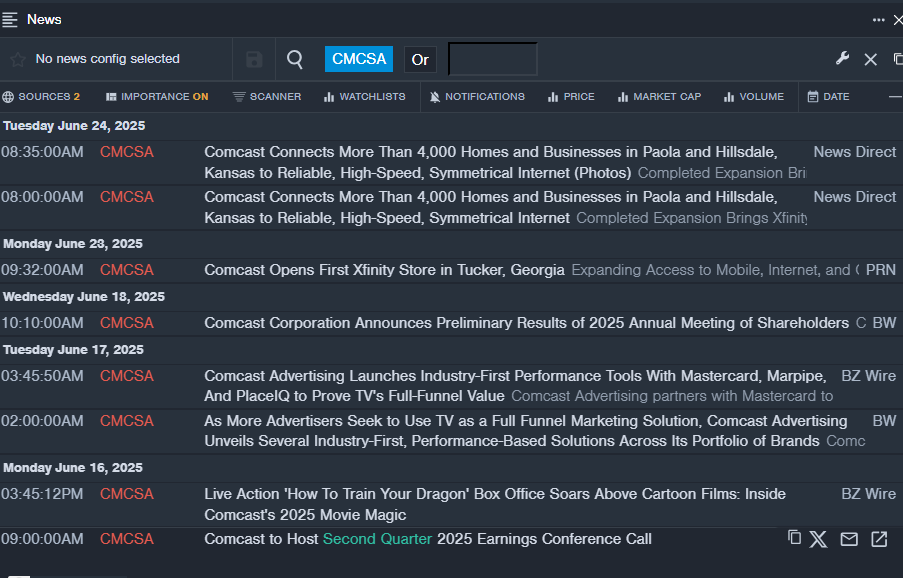Click the 10:10:00AM timestamp

click(42, 323)
